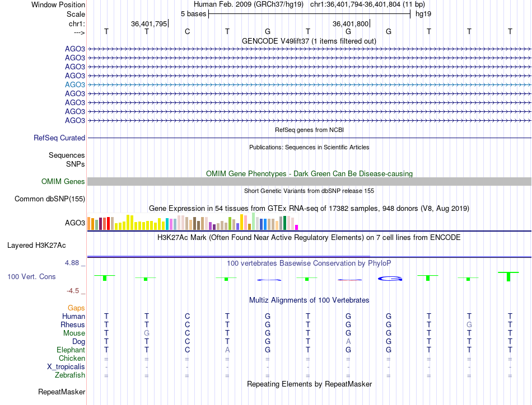Select the Layered H3K27Ac label
This screenshot has width=532, height=405.
pos(36,246)
